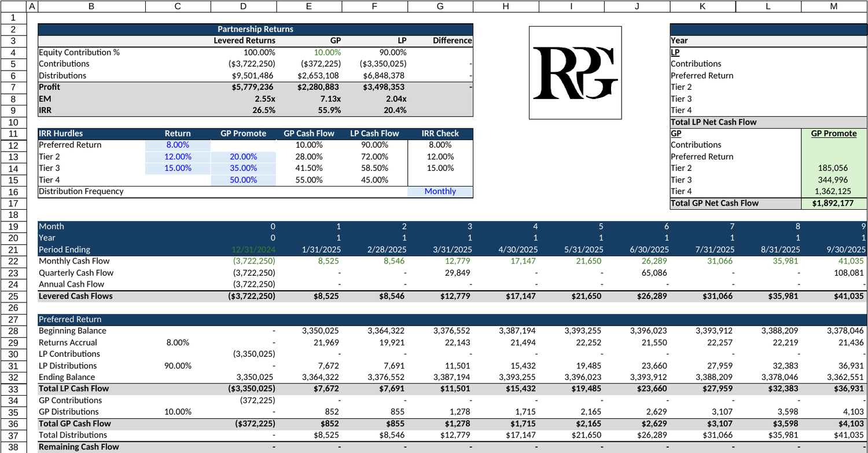
Task: Click the RPG logo image
Action: 575,72
